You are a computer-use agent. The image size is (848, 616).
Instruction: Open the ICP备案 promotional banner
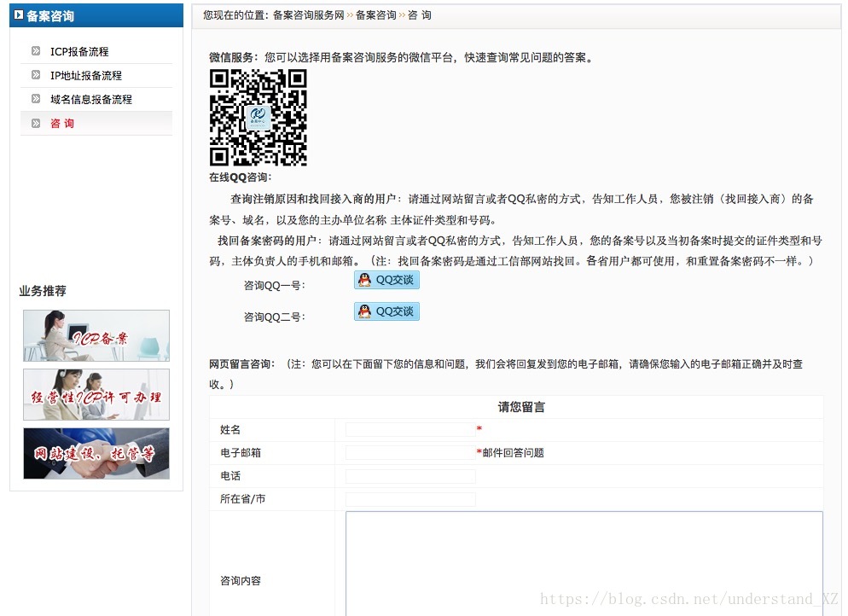96,335
